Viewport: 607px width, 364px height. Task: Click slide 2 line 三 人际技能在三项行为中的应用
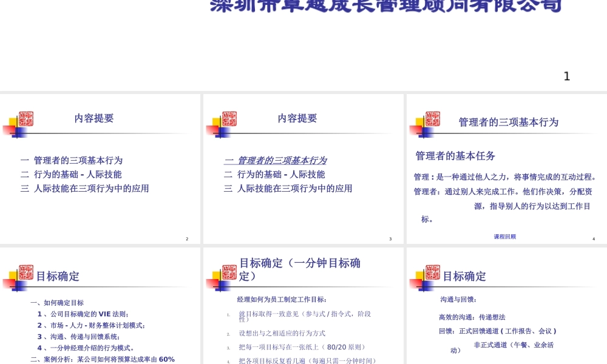[x=85, y=189]
